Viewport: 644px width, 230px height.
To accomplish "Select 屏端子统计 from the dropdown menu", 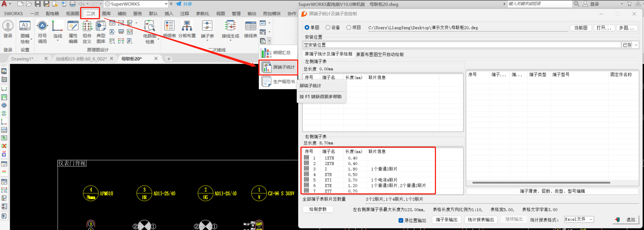I will 278,67.
